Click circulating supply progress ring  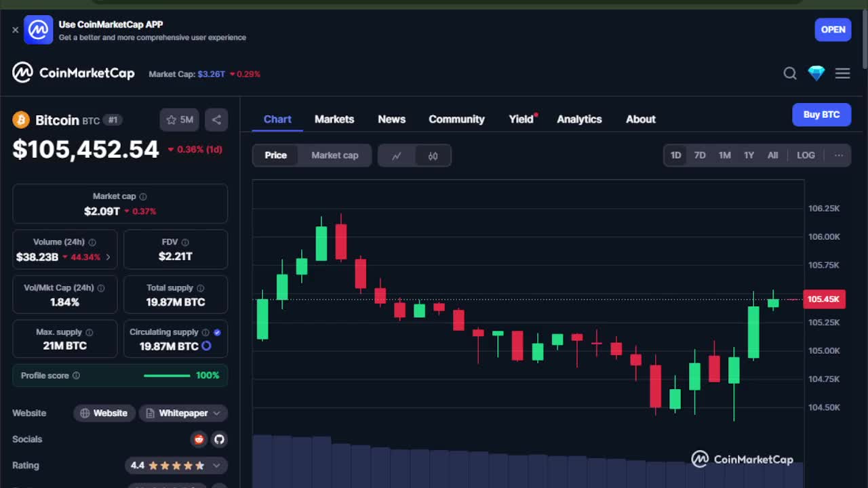206,346
